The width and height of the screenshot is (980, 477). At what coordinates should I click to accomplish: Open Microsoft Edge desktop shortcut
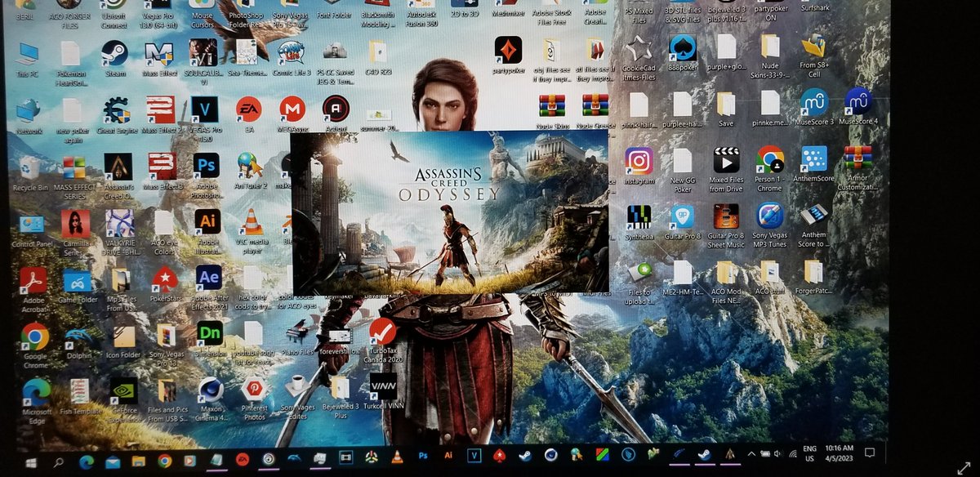(x=36, y=400)
